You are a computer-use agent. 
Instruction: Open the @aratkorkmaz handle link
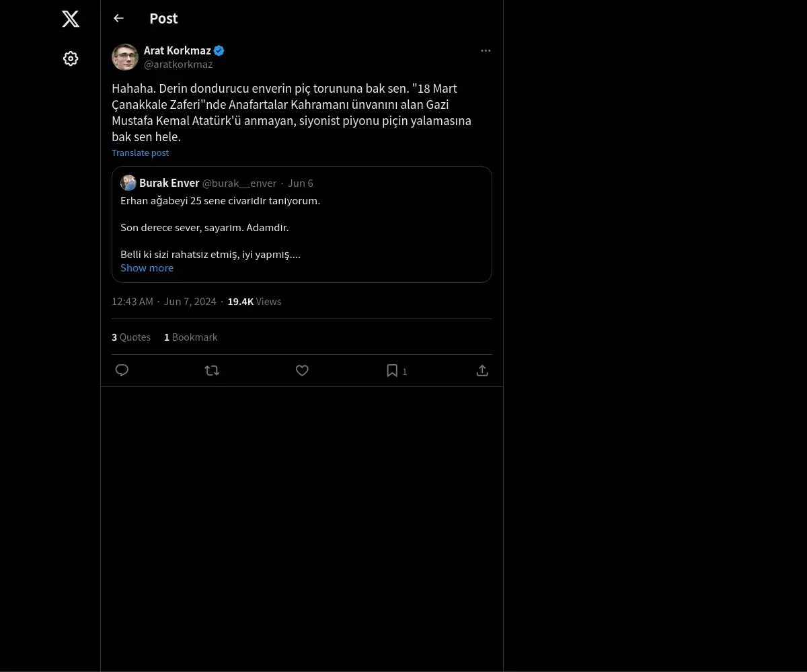[178, 65]
